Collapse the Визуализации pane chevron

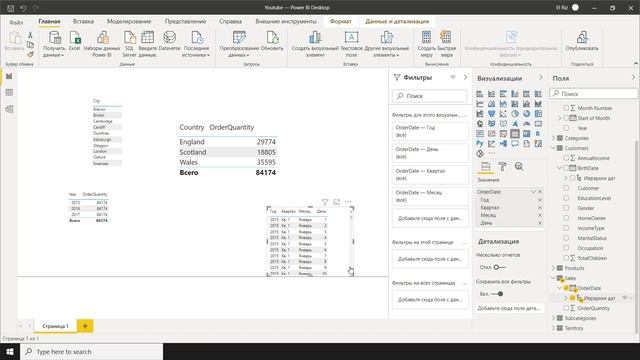[x=541, y=78]
